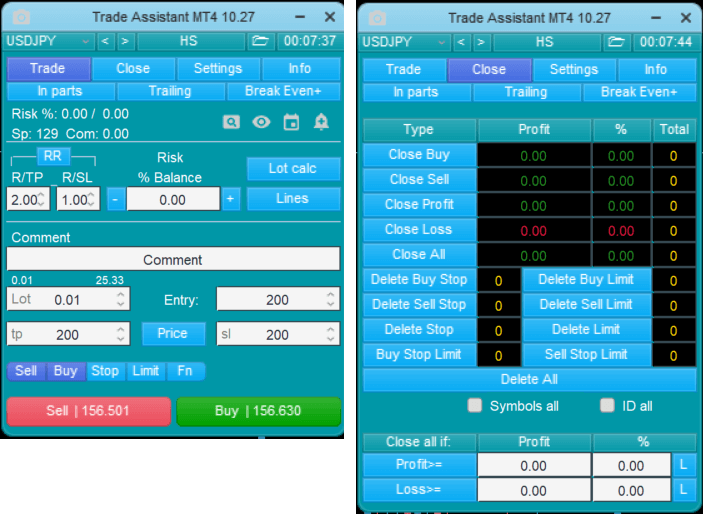Open the calendar icon in Trade panel
This screenshot has width=708, height=519.
point(291,122)
